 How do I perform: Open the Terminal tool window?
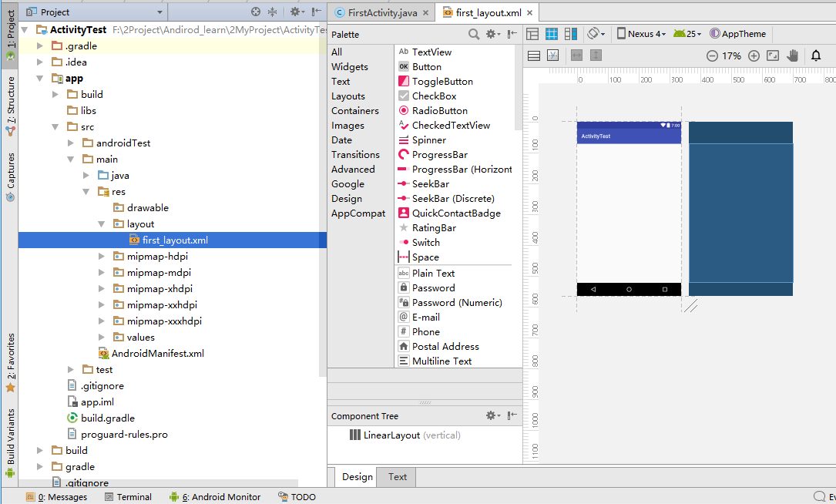(x=128, y=497)
